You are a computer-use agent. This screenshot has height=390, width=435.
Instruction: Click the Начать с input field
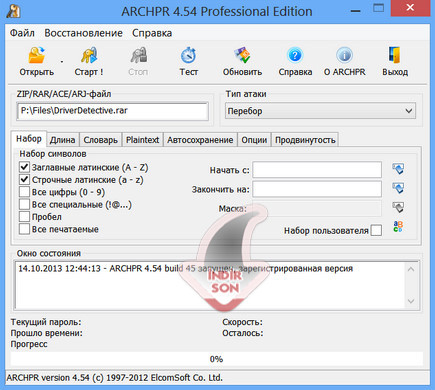(x=317, y=170)
